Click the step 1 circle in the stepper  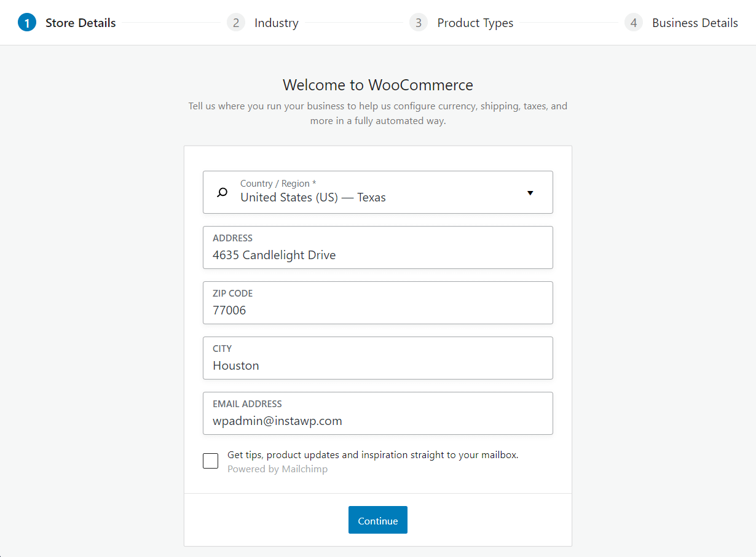click(x=26, y=22)
